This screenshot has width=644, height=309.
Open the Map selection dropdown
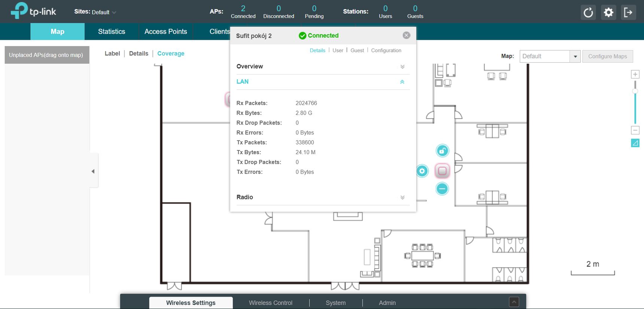pos(550,56)
